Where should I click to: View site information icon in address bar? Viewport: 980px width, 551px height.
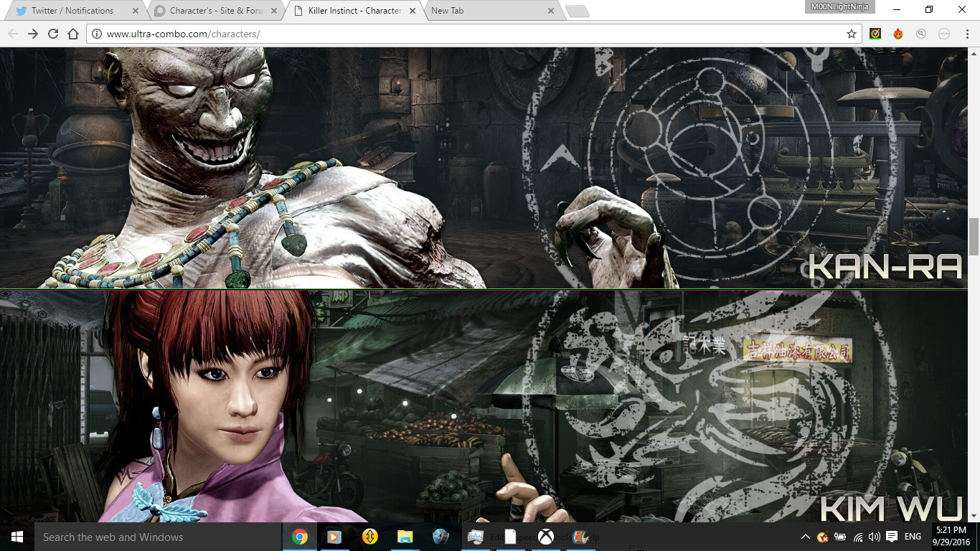pos(97,34)
